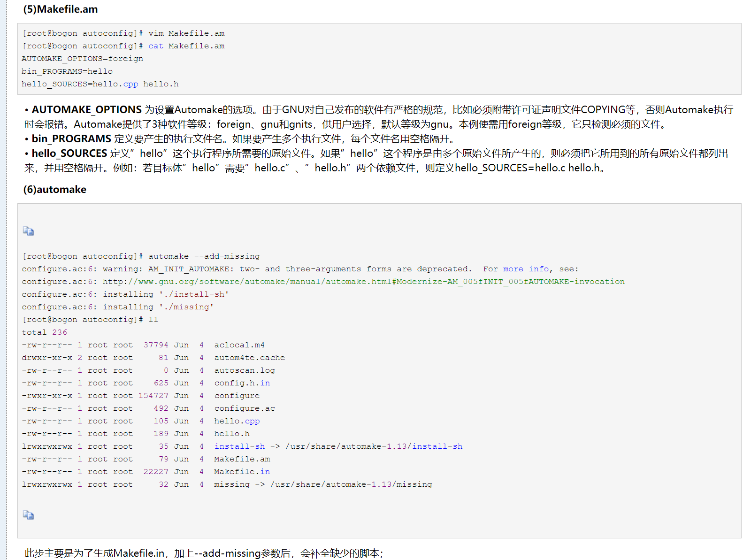Select the AUTOMAKE_OPTIONS=foreign code line

pyautogui.click(x=83, y=59)
